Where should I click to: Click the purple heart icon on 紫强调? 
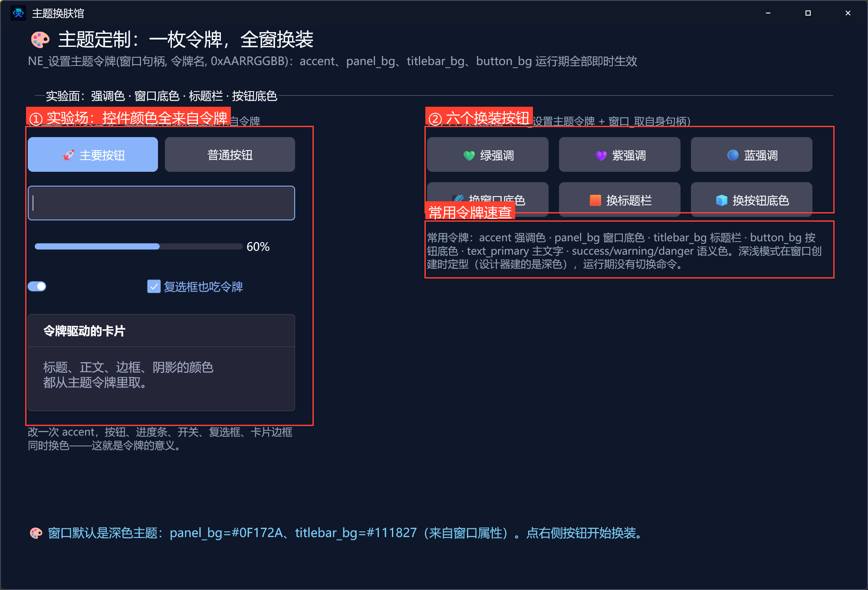pos(601,155)
